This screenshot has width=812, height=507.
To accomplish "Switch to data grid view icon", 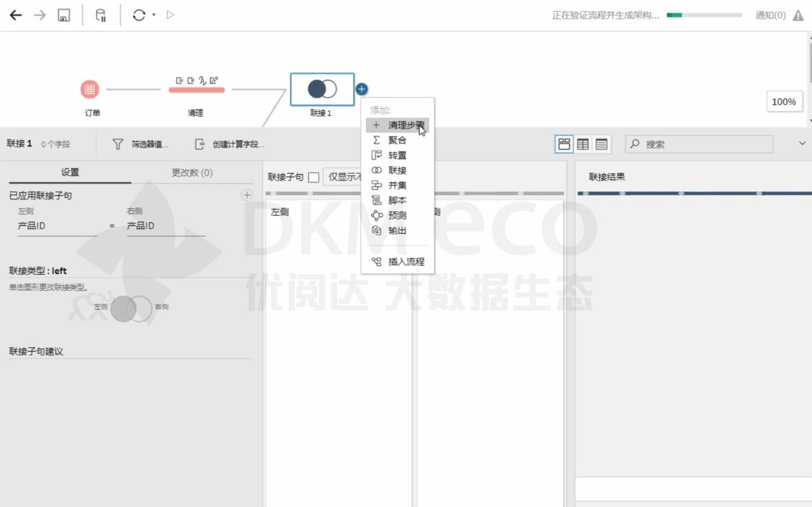I will pos(583,144).
